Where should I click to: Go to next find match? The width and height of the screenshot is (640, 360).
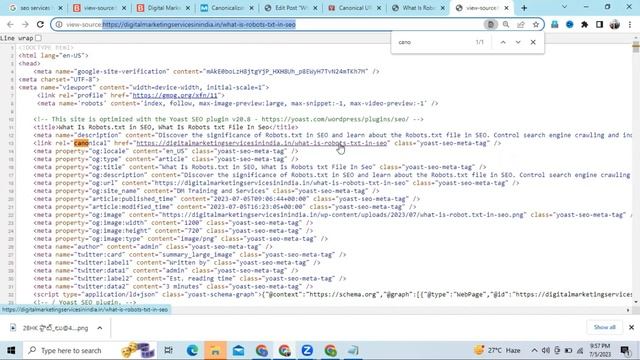(x=518, y=42)
